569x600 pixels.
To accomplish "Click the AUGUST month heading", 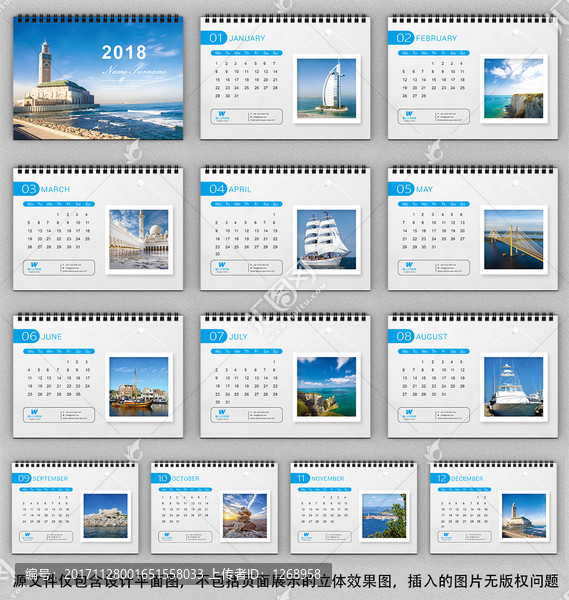I will coord(432,337).
